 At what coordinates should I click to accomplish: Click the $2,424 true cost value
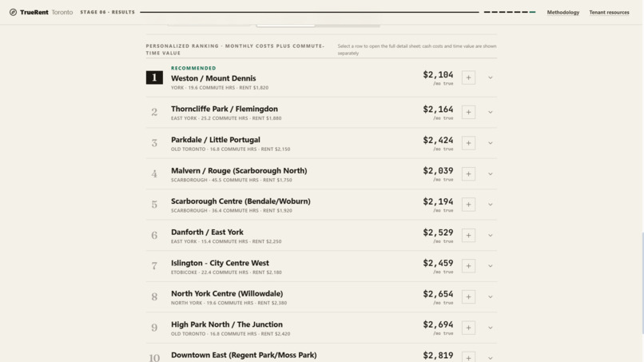(438, 140)
